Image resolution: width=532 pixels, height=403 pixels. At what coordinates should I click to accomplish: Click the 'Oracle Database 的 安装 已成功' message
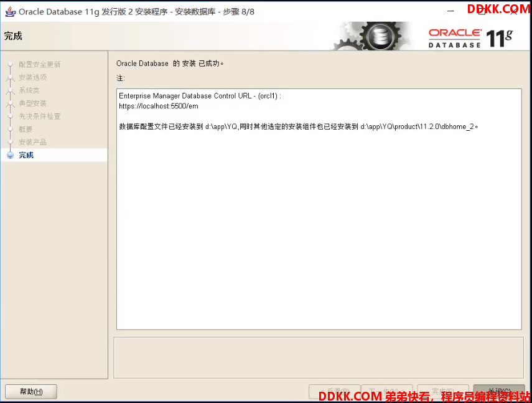tap(170, 64)
